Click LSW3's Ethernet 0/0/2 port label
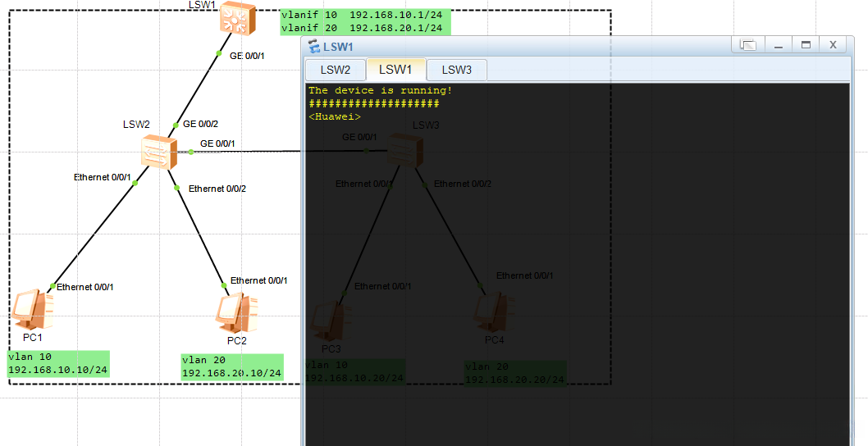The height and width of the screenshot is (446, 868). tap(463, 184)
